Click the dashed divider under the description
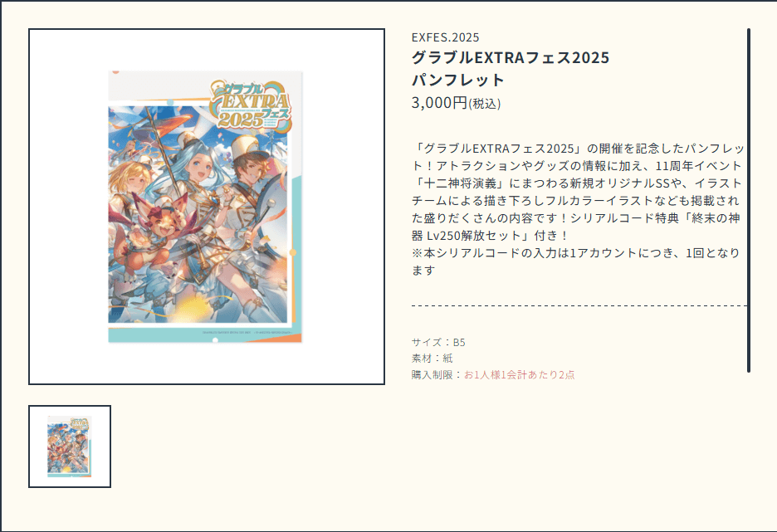Screen dimensions: 777x532 pos(579,306)
